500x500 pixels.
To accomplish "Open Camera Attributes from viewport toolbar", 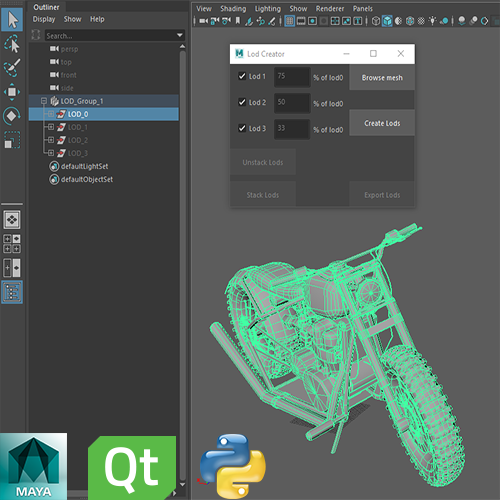I will [226, 21].
